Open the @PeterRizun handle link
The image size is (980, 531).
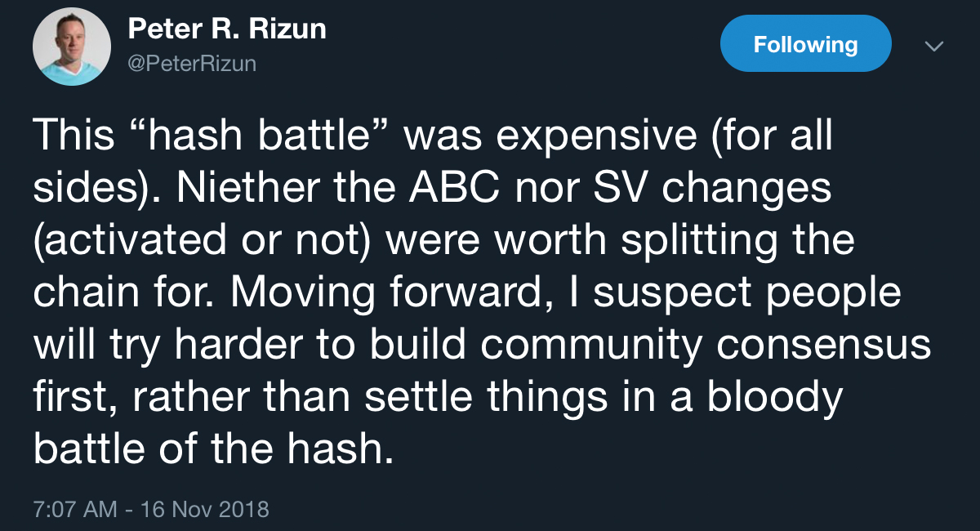pyautogui.click(x=192, y=63)
